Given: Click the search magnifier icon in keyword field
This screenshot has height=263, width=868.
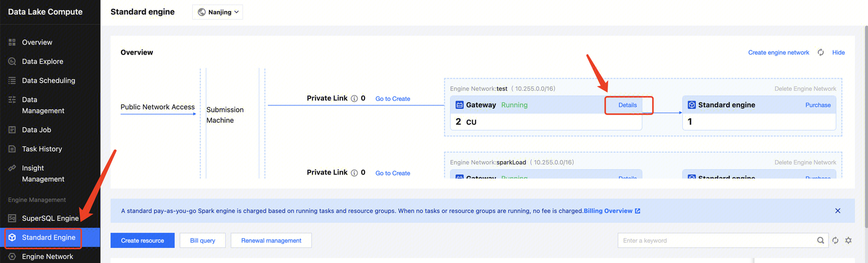Looking at the screenshot, I should coord(821,240).
